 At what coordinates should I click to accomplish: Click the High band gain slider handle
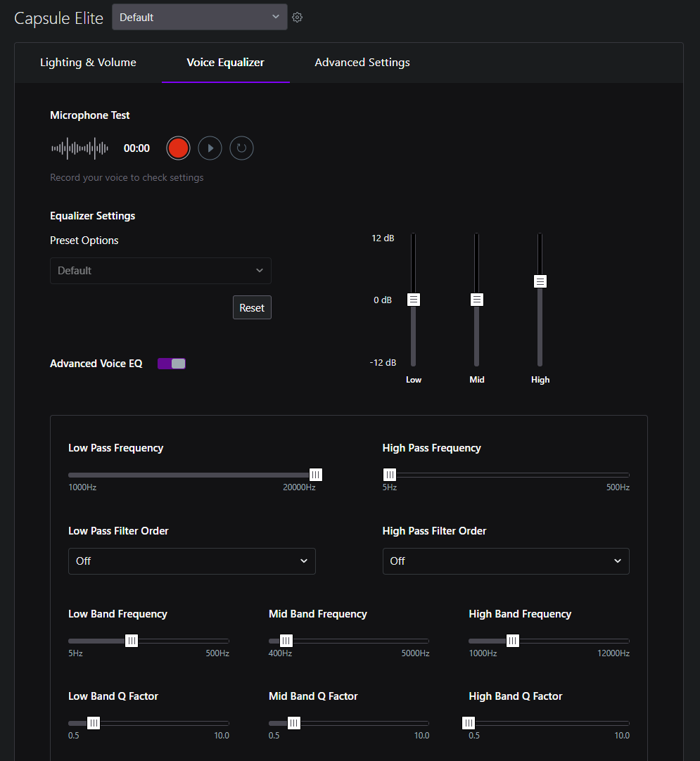[x=540, y=281]
